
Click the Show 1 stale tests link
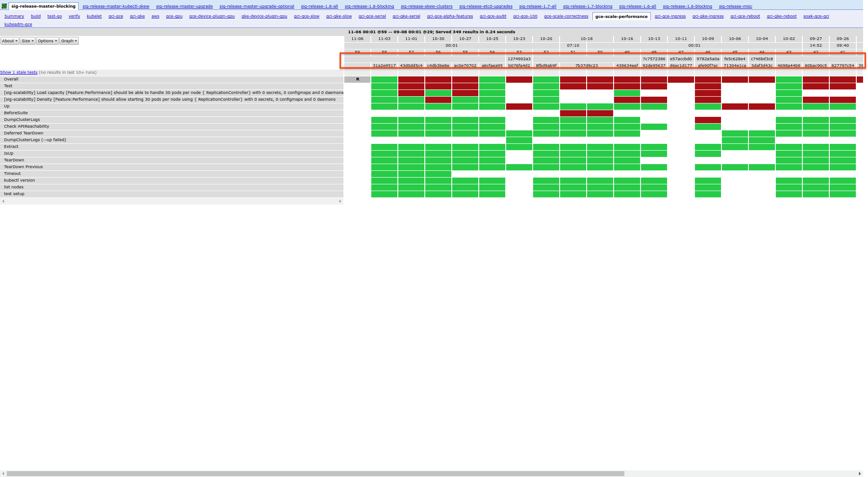[x=18, y=72]
